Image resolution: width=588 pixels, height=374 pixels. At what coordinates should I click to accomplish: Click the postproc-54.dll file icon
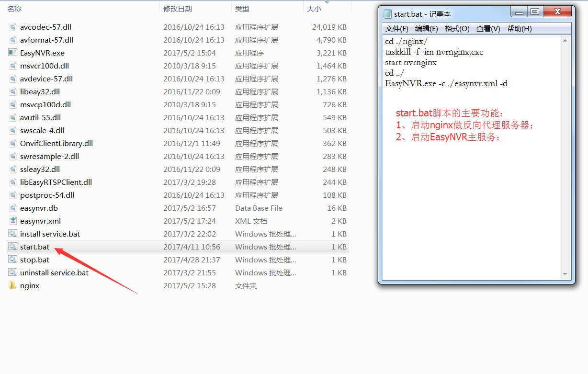12,195
